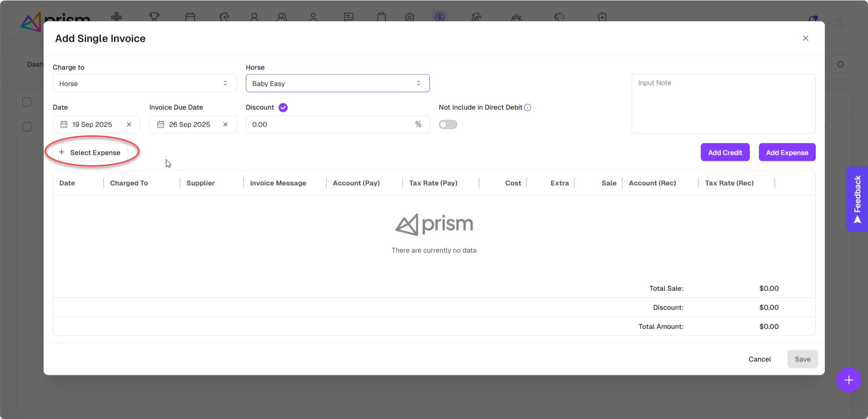Clear the Invoice Due Date value
The image size is (868, 419).
point(225,124)
